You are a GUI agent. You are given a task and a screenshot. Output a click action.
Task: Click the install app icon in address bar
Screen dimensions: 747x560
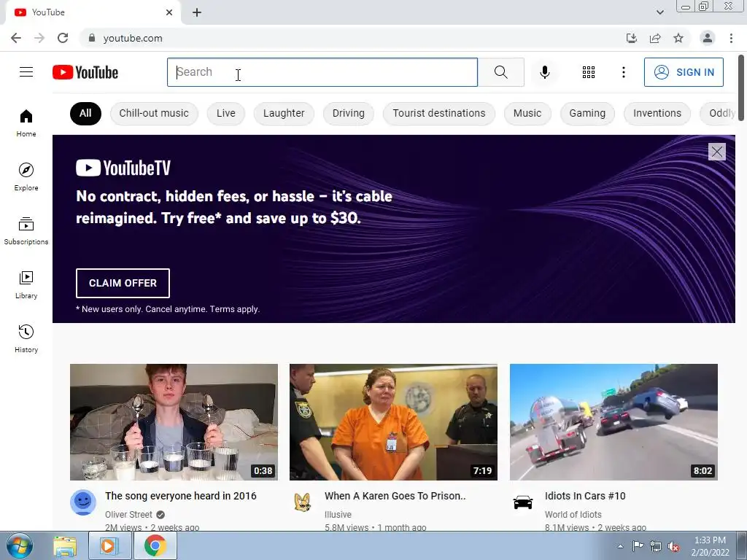[631, 38]
